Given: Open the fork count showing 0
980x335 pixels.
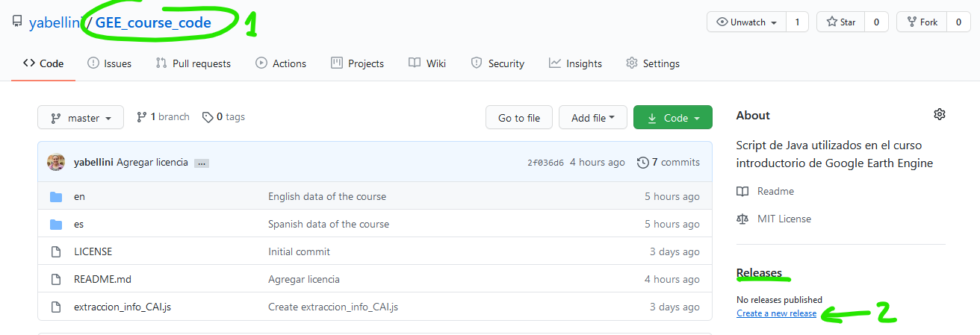Looking at the screenshot, I should click(x=958, y=22).
